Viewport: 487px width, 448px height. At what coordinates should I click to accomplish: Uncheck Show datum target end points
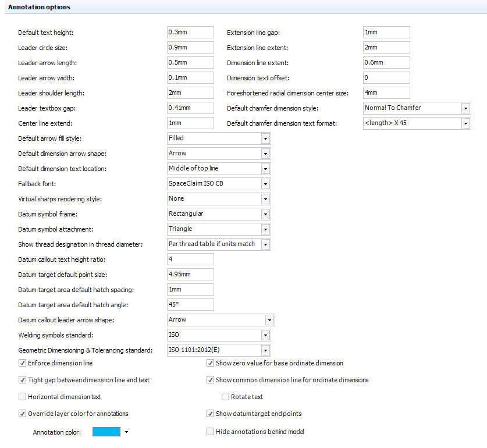click(211, 414)
